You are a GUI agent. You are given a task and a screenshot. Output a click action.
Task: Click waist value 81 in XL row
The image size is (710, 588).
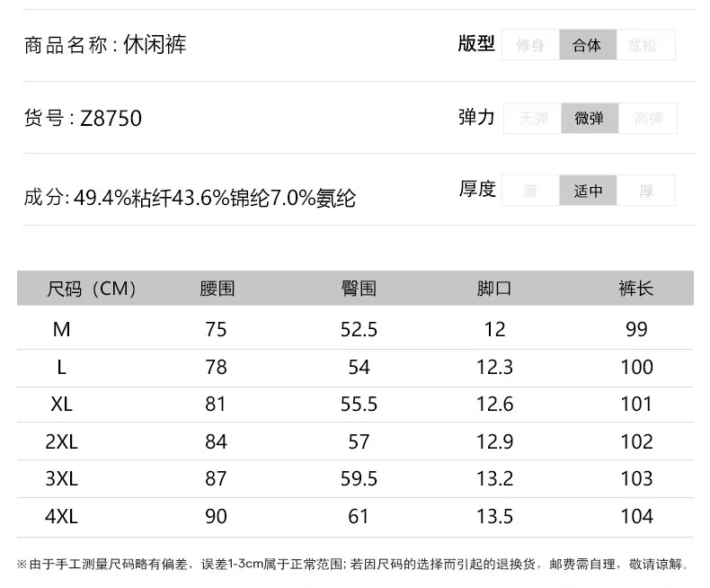click(216, 404)
